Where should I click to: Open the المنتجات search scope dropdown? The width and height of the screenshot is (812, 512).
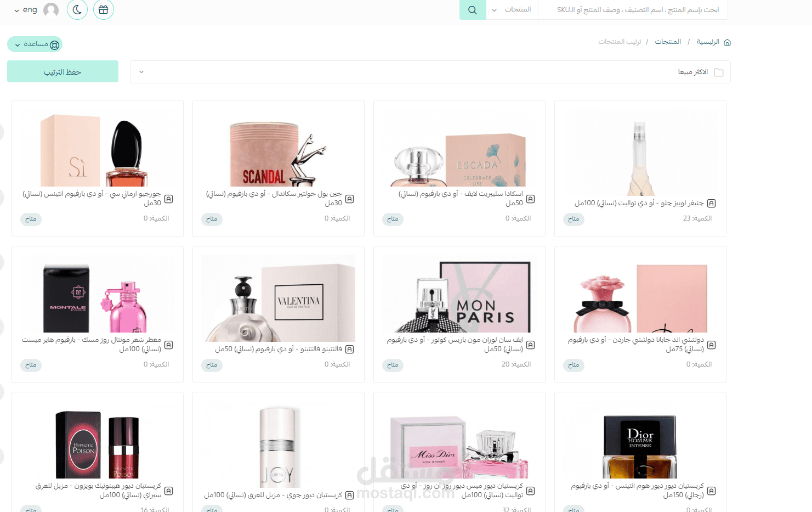(512, 10)
